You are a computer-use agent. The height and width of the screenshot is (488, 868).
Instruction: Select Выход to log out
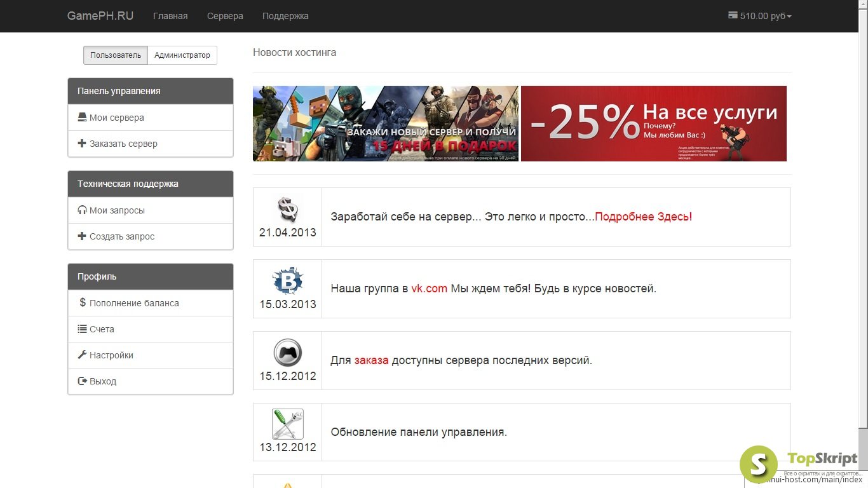[x=151, y=381]
